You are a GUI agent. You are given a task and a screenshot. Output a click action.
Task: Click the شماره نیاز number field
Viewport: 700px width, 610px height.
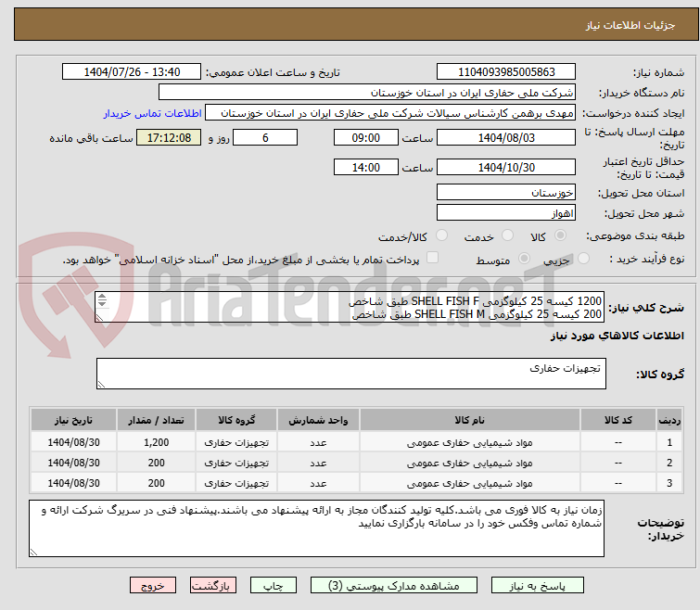click(505, 72)
